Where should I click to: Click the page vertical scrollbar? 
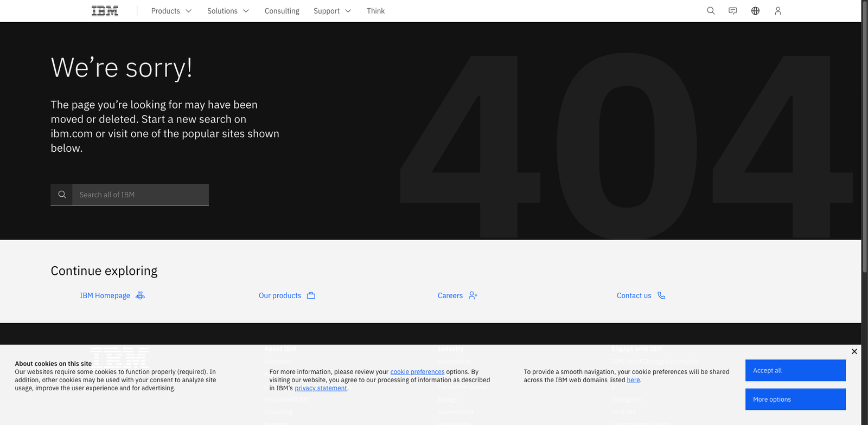click(865, 136)
